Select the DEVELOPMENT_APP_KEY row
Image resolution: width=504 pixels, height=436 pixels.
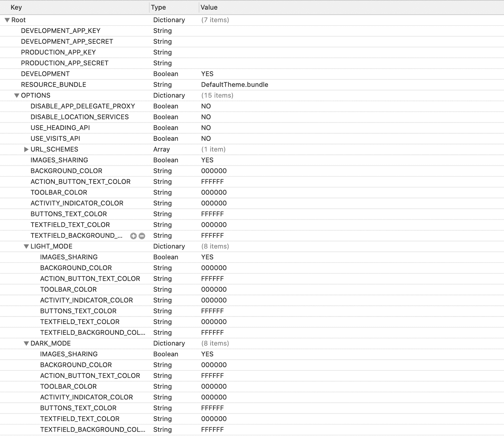(252, 31)
